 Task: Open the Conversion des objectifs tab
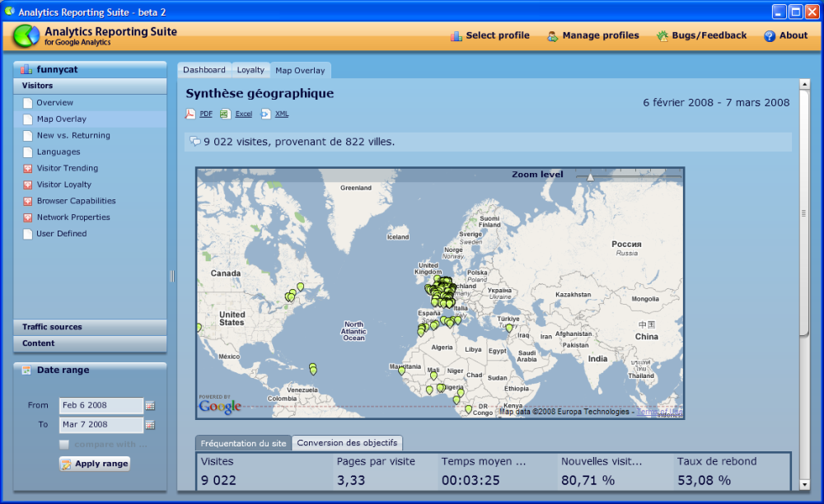(348, 443)
